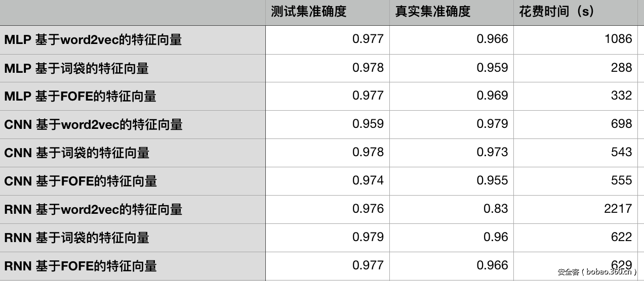
Task: Select the MLP 基于FOFE的特征向量 row label
Action: (80, 96)
